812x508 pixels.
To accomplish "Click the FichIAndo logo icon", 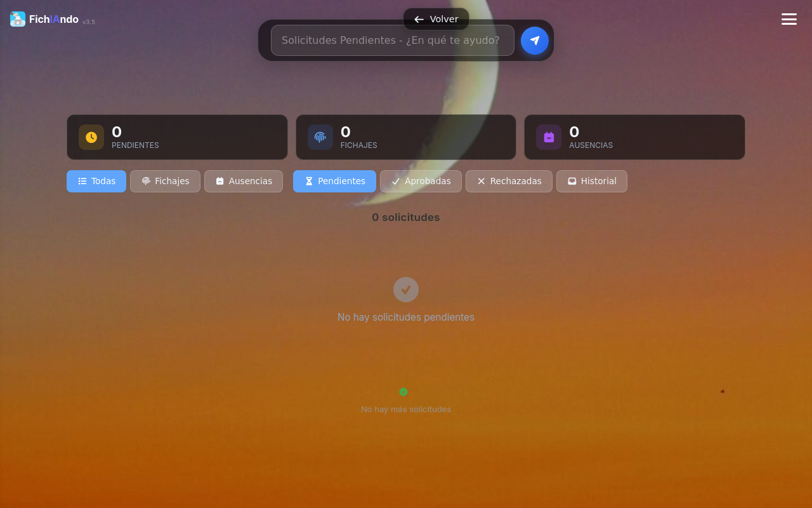I will (18, 19).
